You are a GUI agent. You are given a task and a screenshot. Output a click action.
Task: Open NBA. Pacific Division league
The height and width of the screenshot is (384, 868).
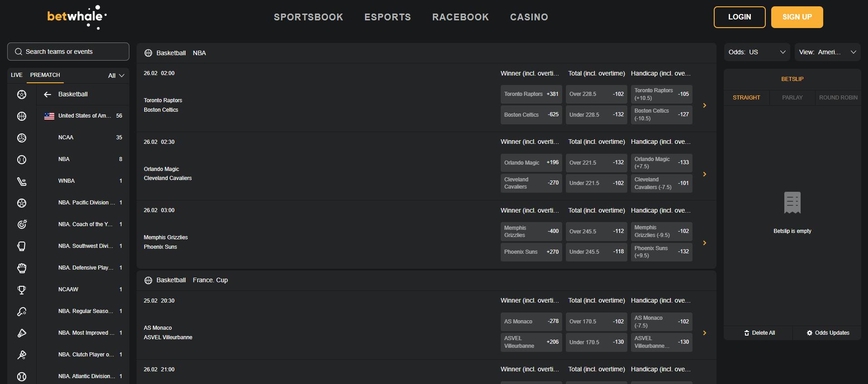pos(83,203)
